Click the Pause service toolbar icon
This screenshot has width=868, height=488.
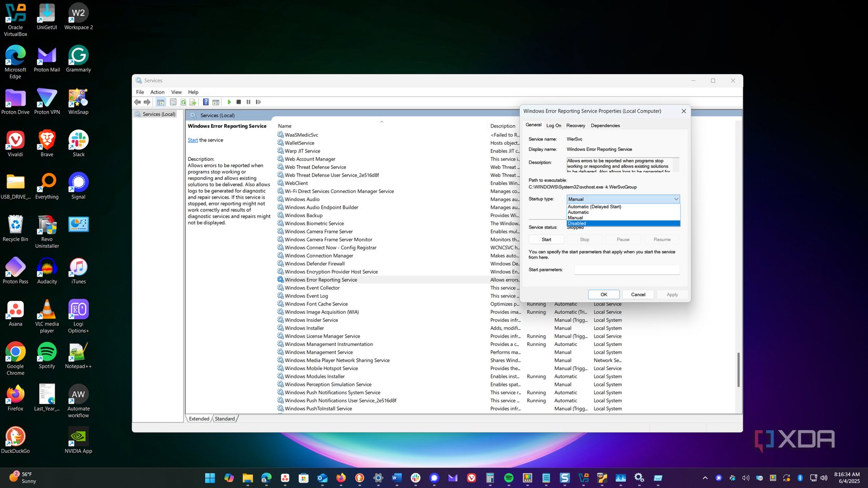[249, 102]
